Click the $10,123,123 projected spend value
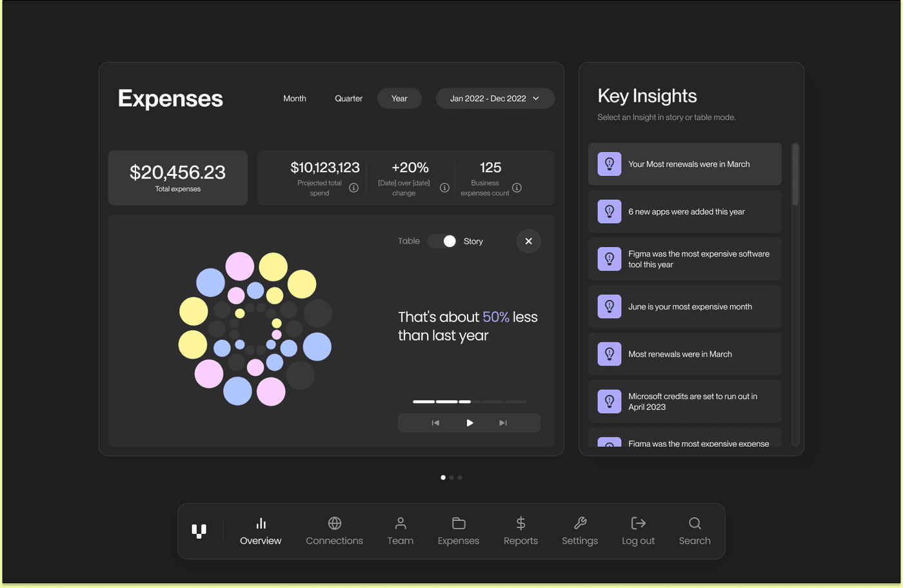The height and width of the screenshot is (588, 903). 325,168
